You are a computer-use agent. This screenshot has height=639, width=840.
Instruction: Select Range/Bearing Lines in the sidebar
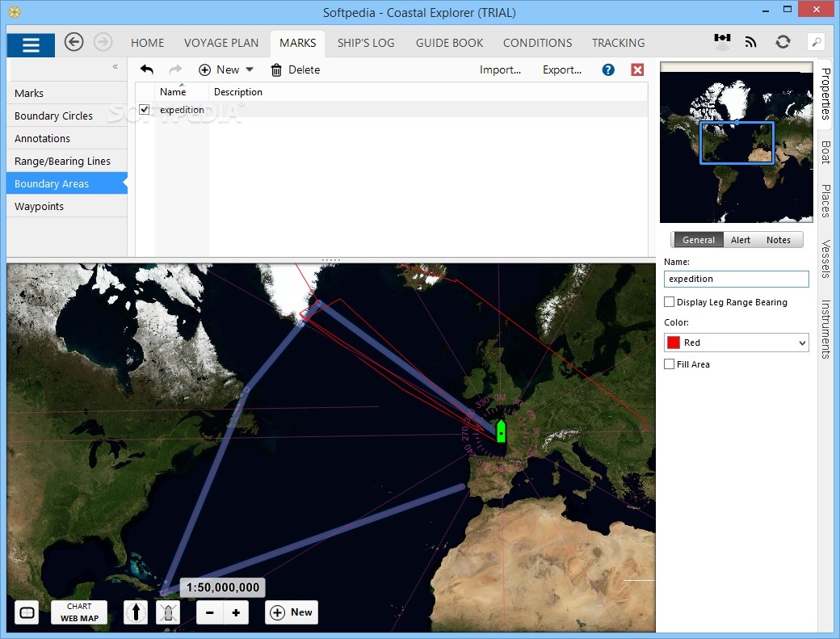(x=67, y=161)
